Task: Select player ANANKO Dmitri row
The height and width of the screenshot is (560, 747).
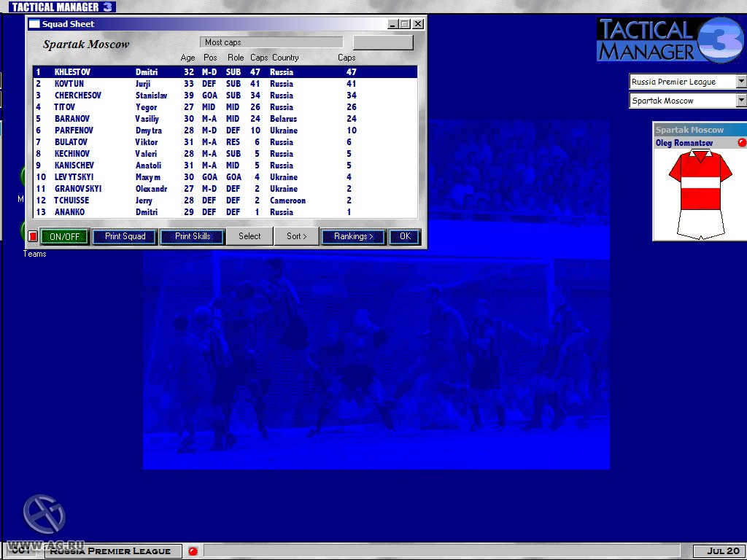Action: click(x=225, y=212)
